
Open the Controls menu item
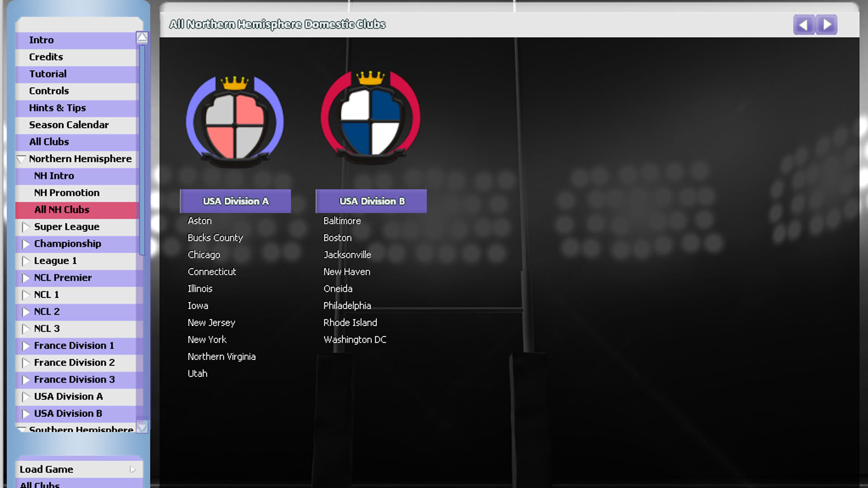pos(75,91)
